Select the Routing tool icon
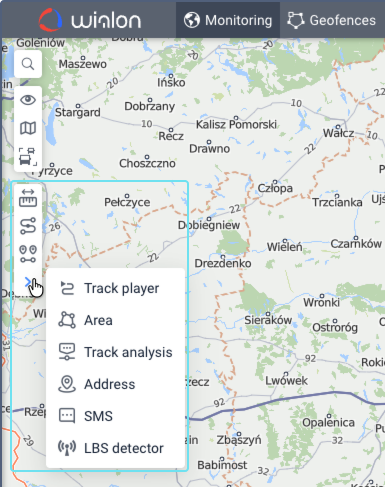The width and height of the screenshot is (385, 487). (28, 226)
